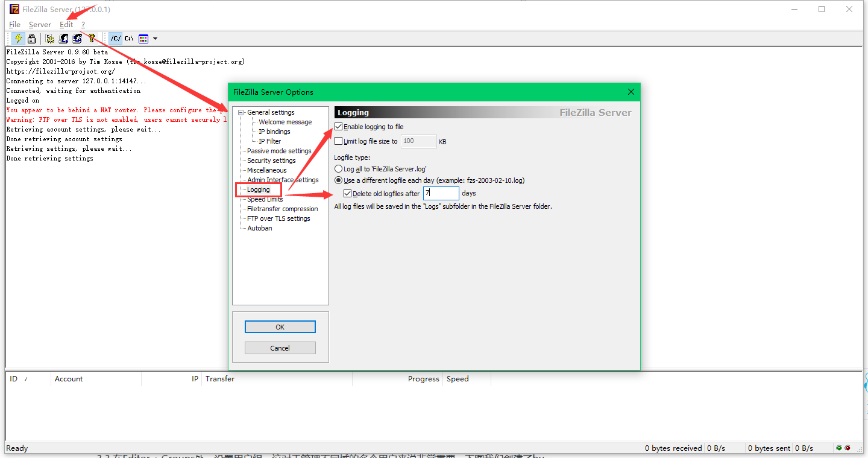Click '0 bytes received' status entry
The width and height of the screenshot is (868, 458).
(x=673, y=448)
